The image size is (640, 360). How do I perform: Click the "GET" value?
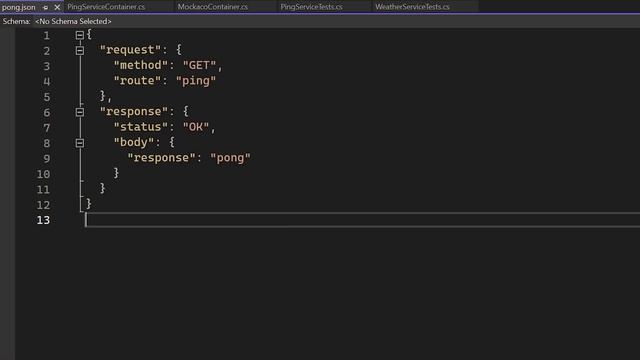tap(199, 65)
